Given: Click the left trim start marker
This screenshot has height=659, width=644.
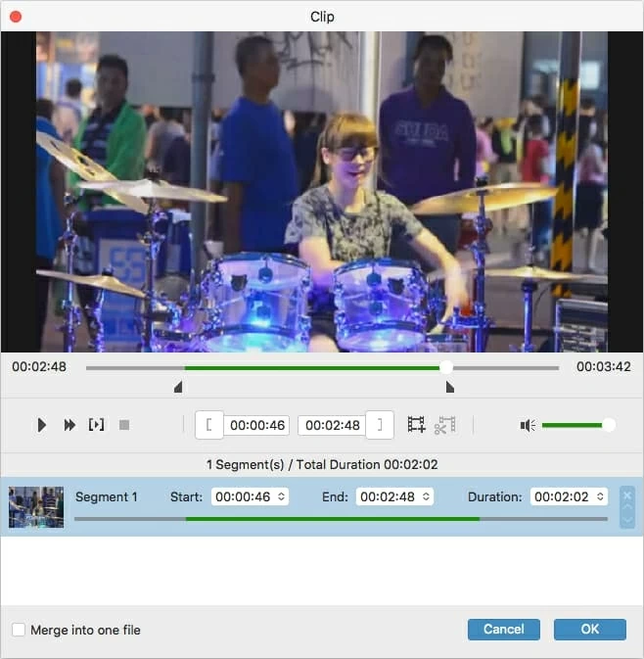Looking at the screenshot, I should click(178, 388).
